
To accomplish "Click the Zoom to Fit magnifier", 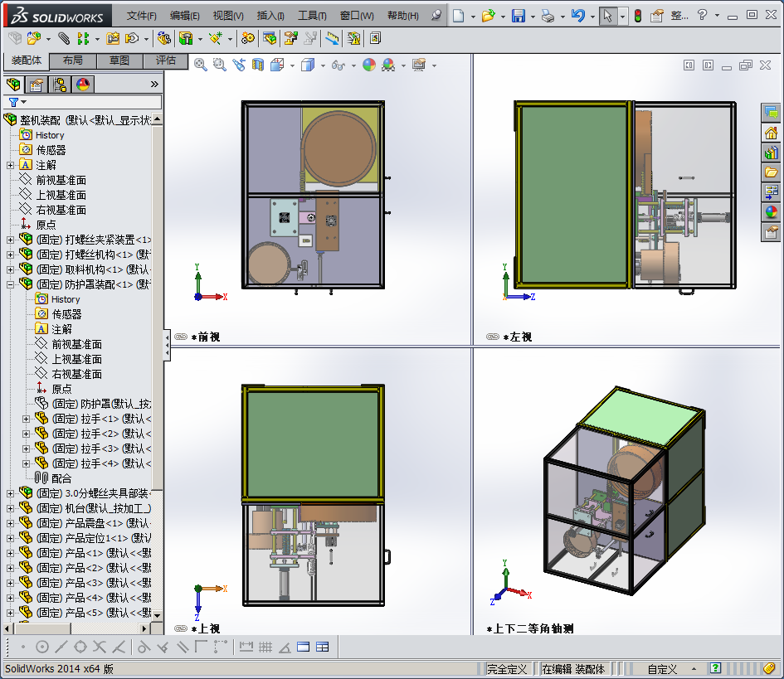I will pyautogui.click(x=201, y=65).
